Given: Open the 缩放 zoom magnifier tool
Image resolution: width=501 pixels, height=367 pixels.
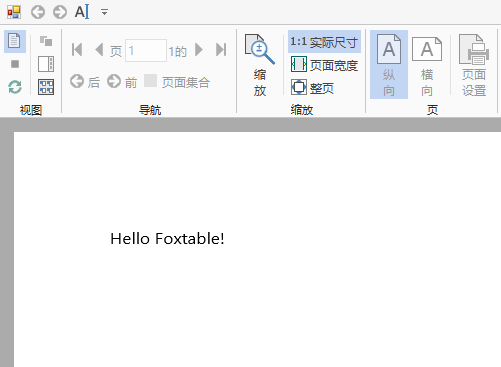Looking at the screenshot, I should coord(260,65).
